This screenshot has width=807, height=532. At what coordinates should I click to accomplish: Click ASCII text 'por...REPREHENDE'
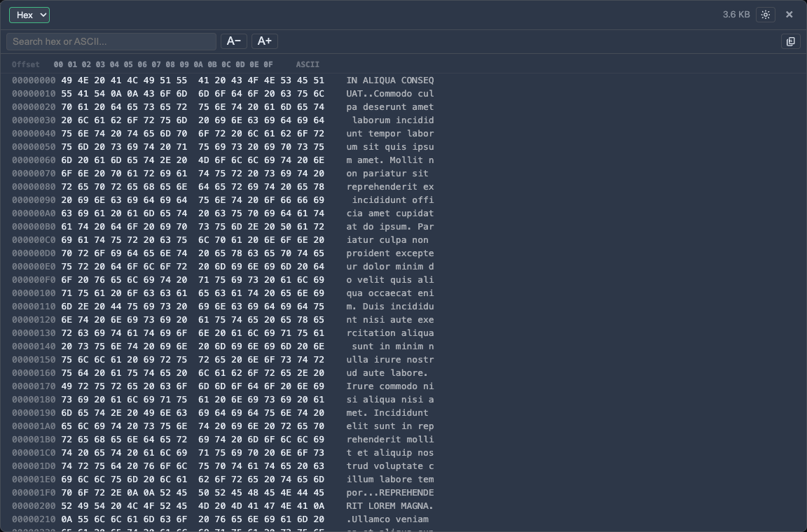(390, 492)
